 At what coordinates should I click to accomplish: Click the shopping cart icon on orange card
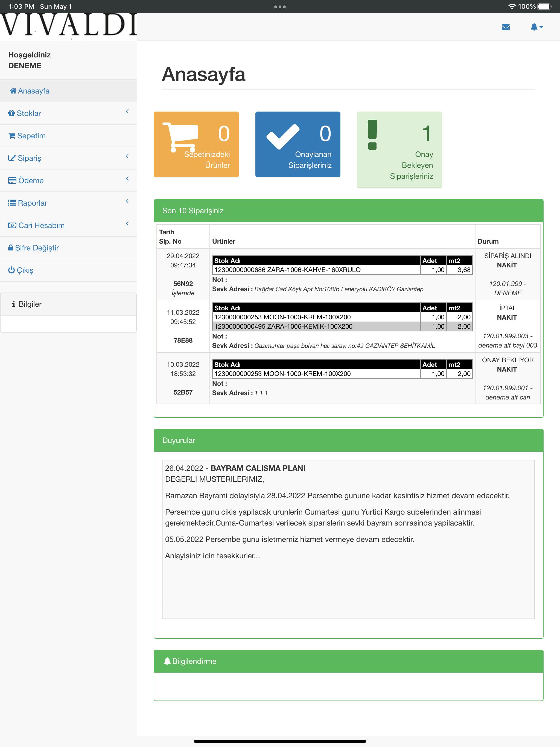[180, 137]
